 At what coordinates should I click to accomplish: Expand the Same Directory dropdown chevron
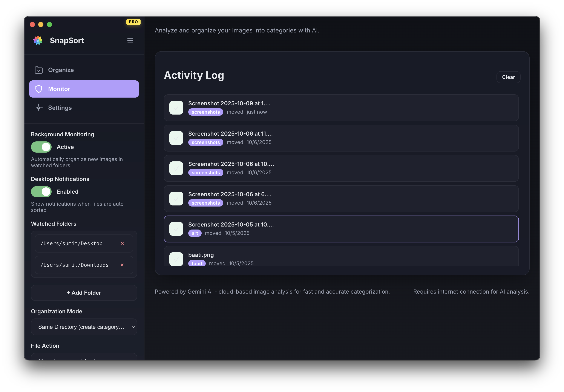(x=133, y=327)
